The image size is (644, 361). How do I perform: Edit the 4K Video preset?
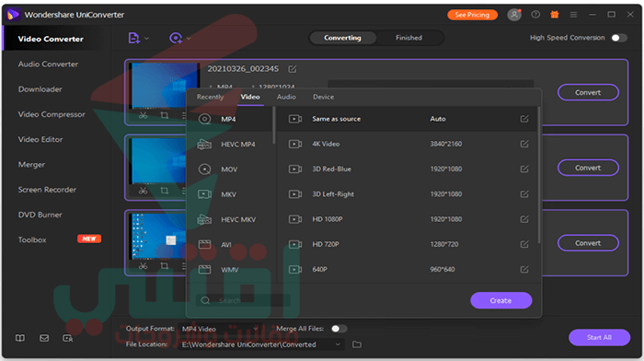(524, 144)
